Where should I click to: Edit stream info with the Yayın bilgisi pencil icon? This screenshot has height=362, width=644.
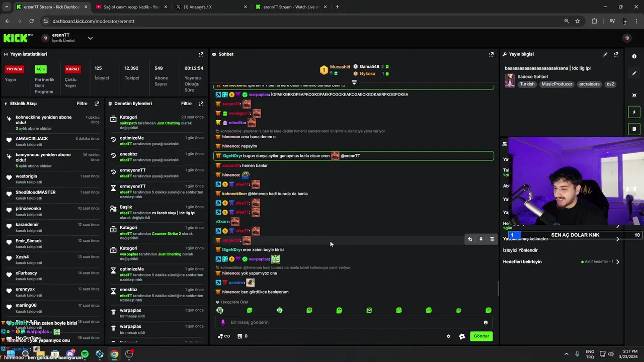click(x=605, y=54)
